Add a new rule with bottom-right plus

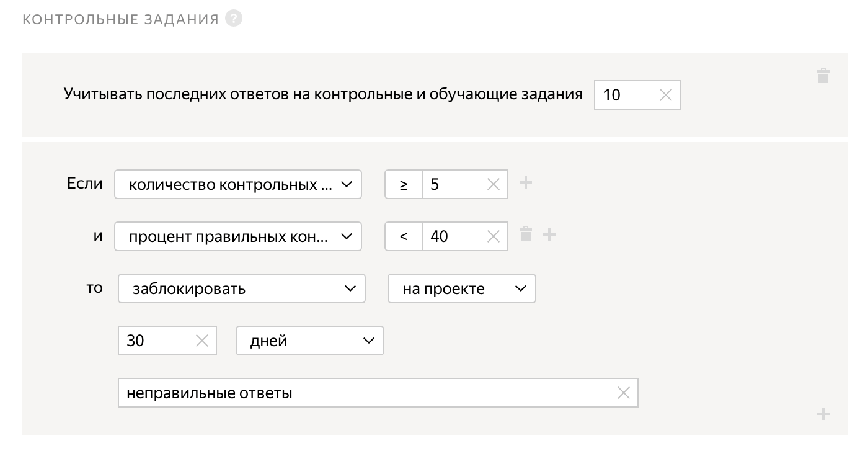click(823, 414)
